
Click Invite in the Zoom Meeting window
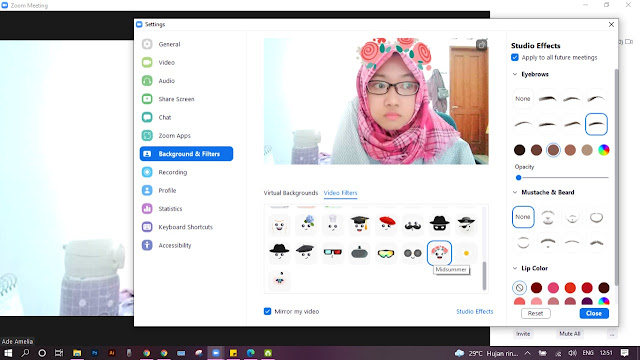523,334
